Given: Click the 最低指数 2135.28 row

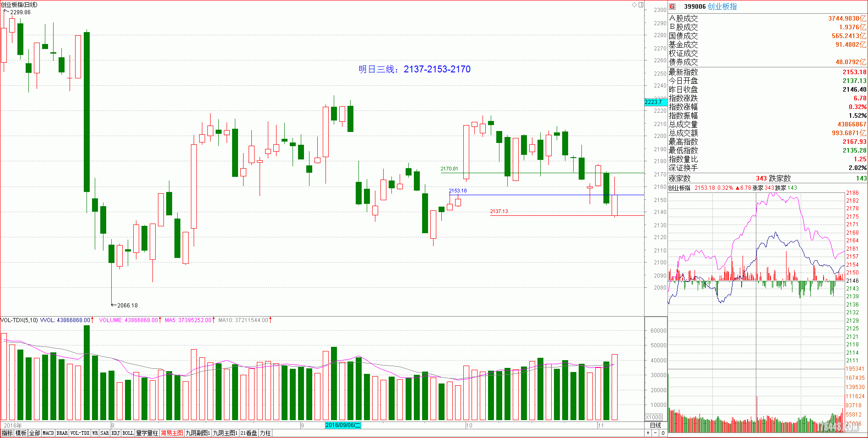Looking at the screenshot, I should coord(767,150).
